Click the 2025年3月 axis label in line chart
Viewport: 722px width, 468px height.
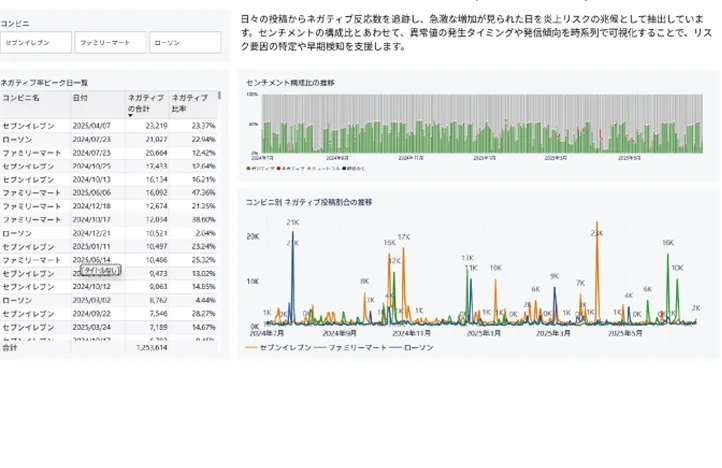tap(553, 333)
